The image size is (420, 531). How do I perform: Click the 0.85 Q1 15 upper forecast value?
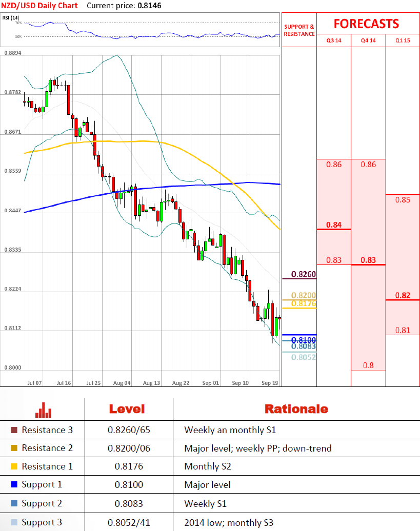[x=403, y=200]
